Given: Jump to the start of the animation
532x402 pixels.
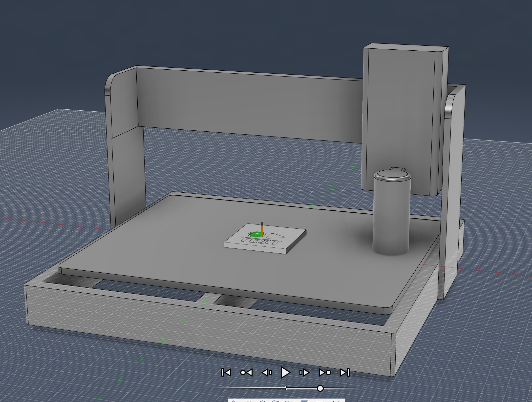Looking at the screenshot, I should (227, 372).
